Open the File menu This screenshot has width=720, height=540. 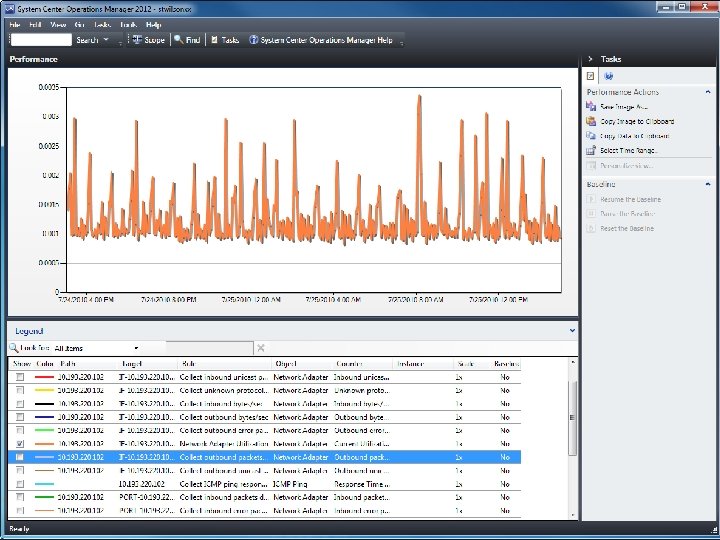coord(15,25)
